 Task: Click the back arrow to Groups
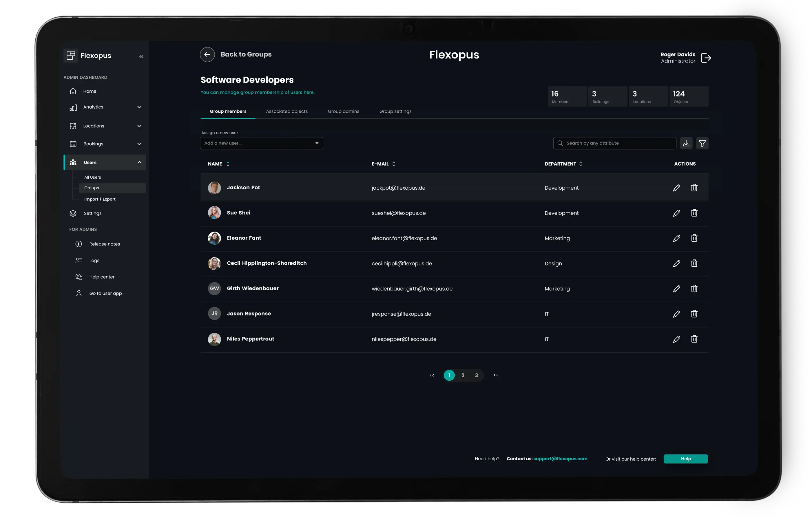(x=207, y=54)
